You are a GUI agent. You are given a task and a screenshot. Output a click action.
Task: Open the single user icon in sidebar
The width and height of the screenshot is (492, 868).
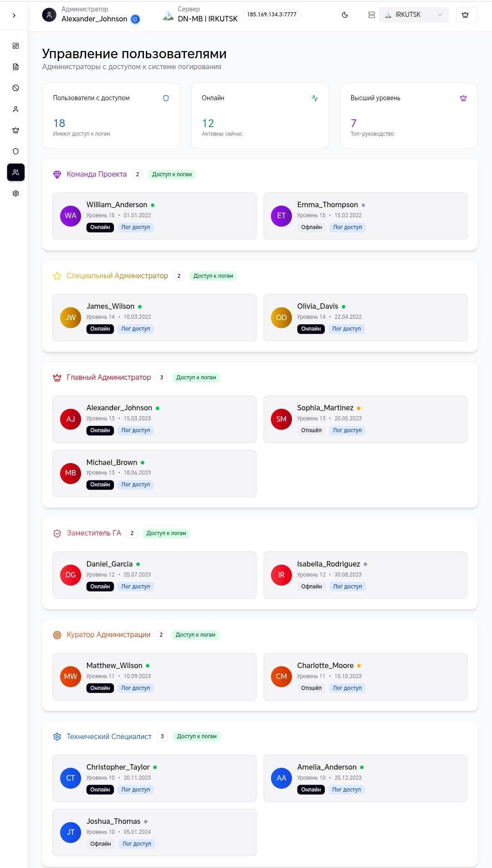coord(15,109)
